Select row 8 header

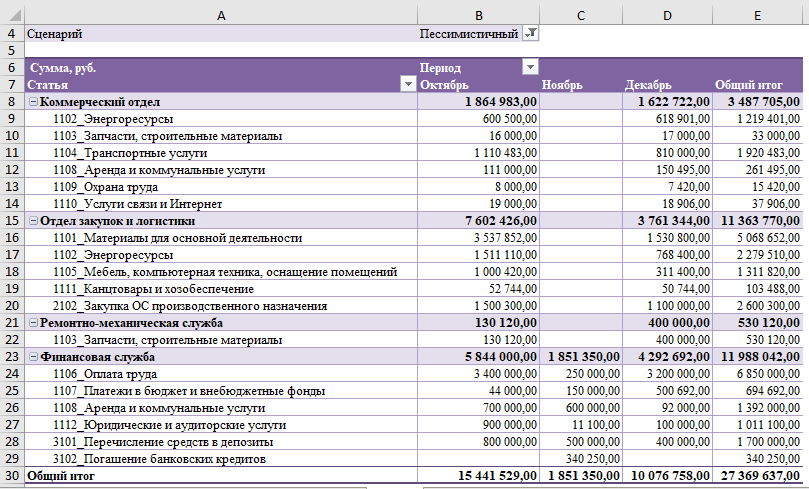12,102
